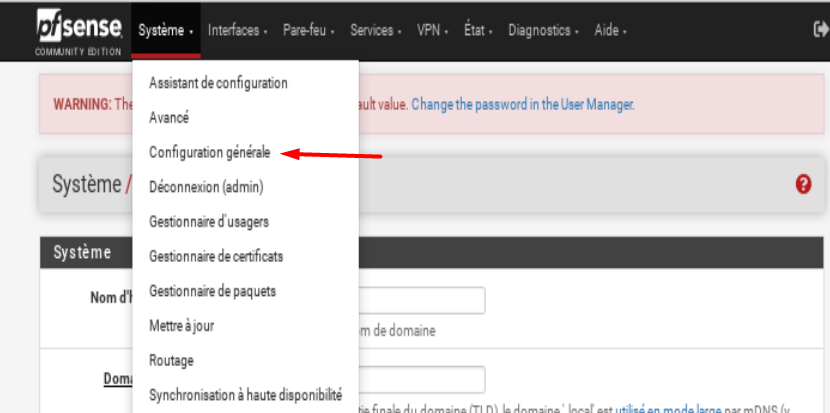Open the Pare-feu dropdown

[308, 31]
